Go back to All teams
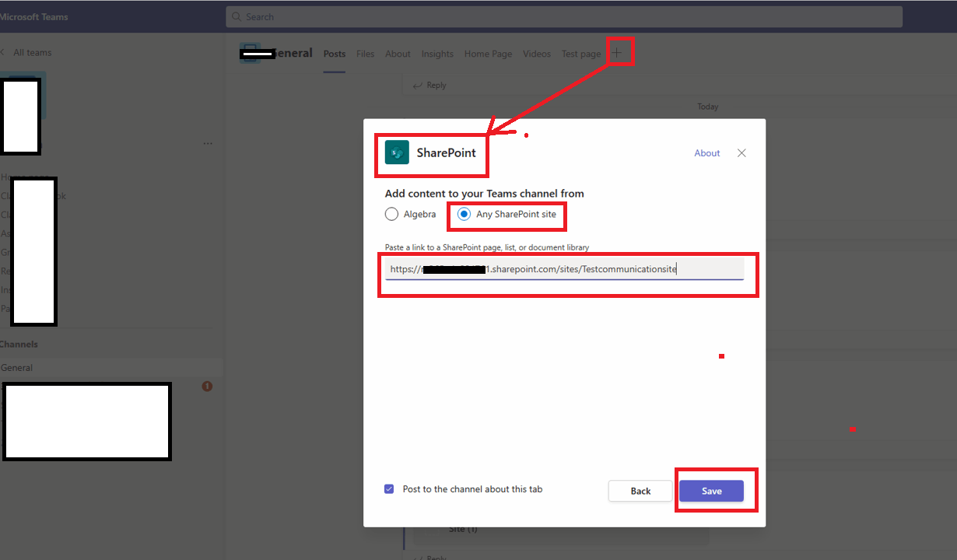The height and width of the screenshot is (560, 957). (26, 52)
